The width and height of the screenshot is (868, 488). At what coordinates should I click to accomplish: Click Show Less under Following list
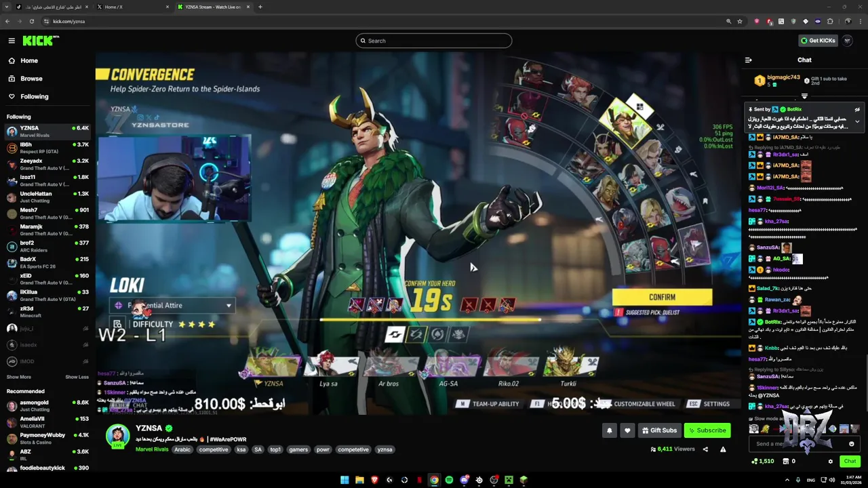[77, 377]
